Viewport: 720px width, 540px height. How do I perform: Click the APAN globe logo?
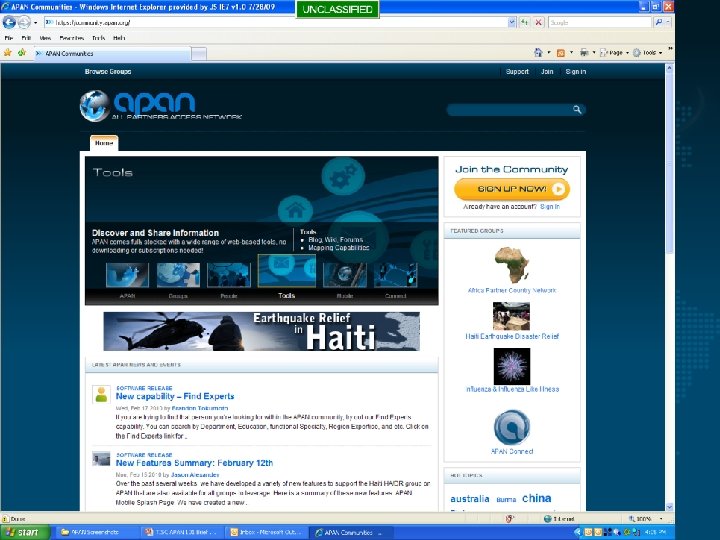coord(94,106)
